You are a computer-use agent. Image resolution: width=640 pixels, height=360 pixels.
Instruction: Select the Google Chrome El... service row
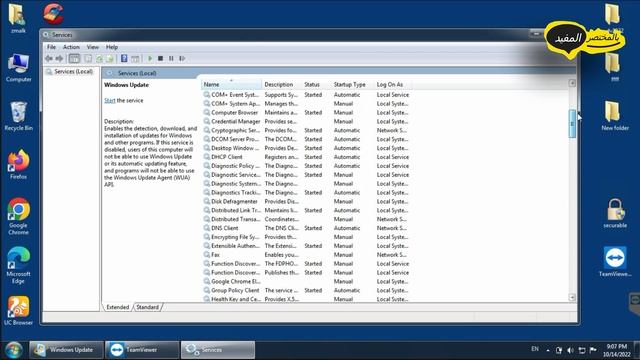pyautogui.click(x=306, y=282)
